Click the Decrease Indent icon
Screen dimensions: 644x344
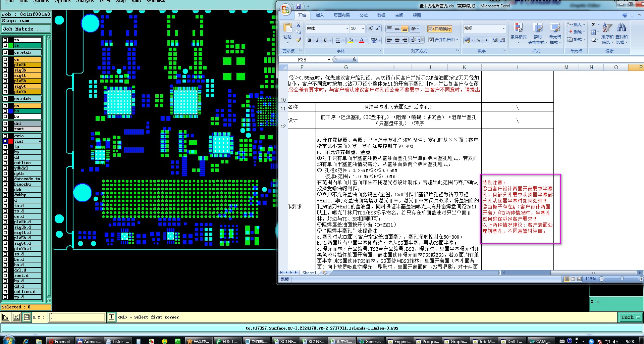click(x=414, y=40)
